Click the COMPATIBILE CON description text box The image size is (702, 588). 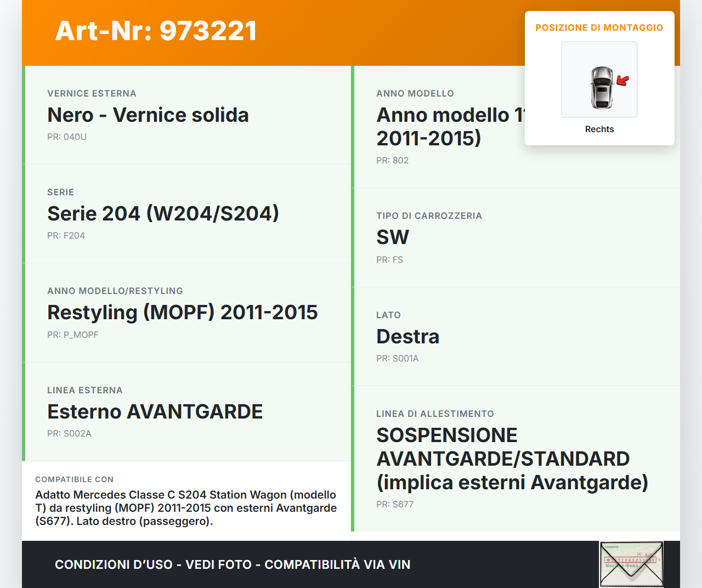[186, 500]
